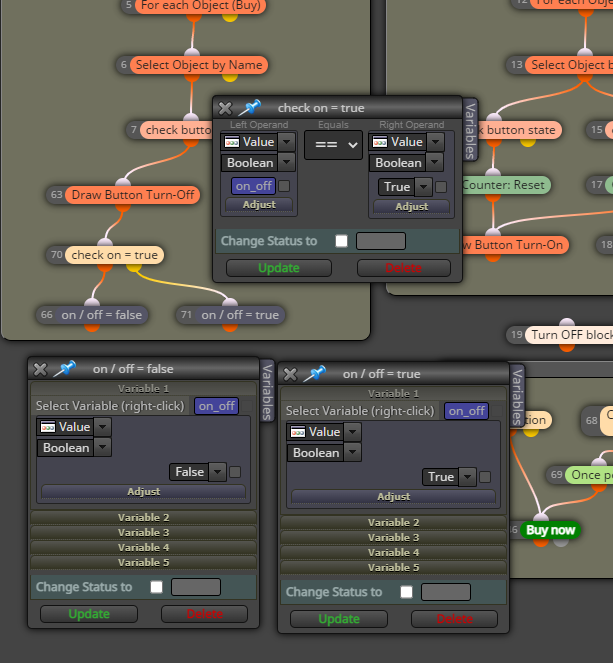Select node 70 'check on = true'
613x663 pixels.
pyautogui.click(x=115, y=255)
